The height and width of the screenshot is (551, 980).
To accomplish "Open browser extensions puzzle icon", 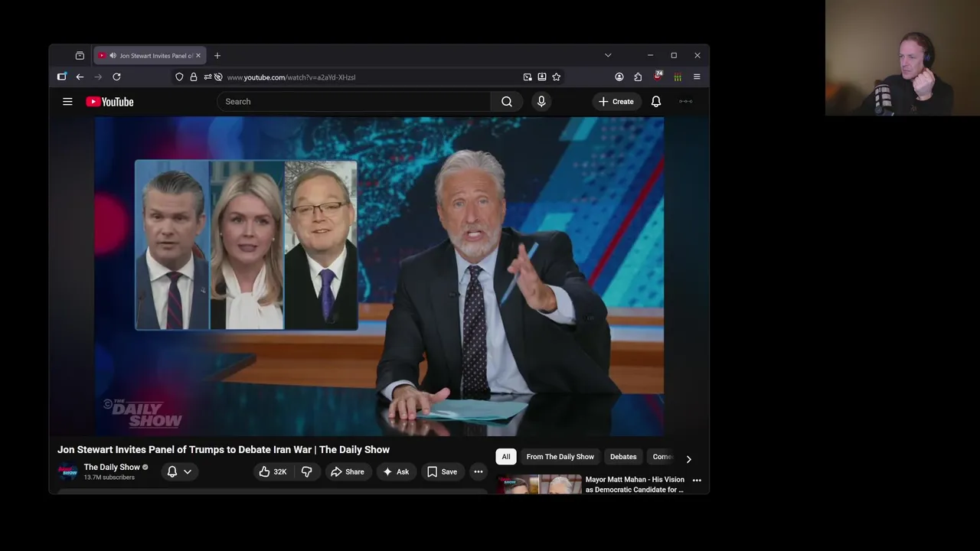I will pos(638,77).
